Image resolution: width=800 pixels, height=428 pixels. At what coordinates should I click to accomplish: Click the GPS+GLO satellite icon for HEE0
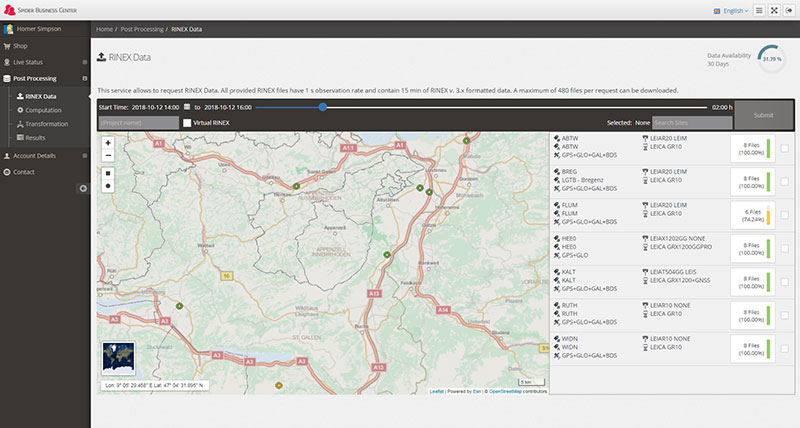point(557,255)
